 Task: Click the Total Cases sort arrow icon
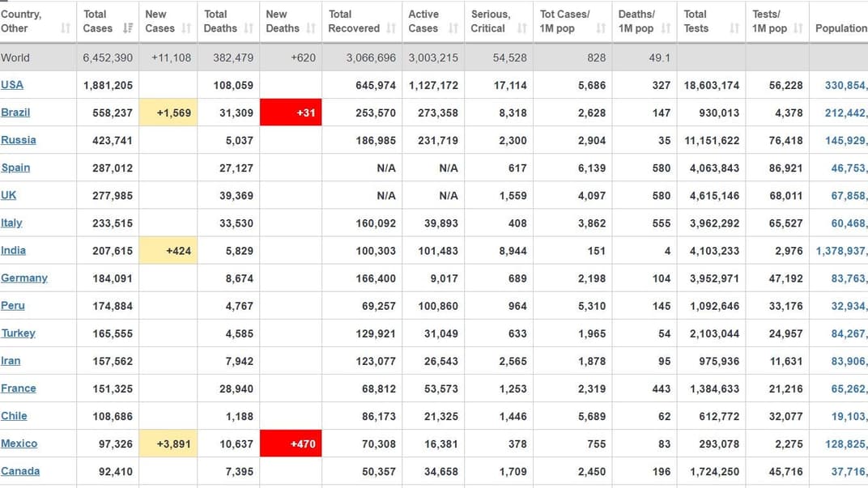(127, 28)
